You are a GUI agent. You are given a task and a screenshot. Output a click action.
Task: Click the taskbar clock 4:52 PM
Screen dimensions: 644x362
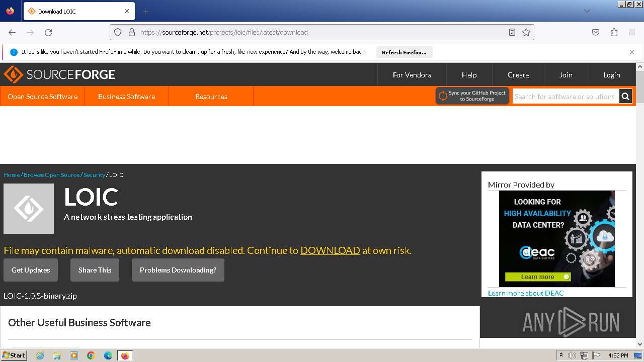(x=618, y=355)
